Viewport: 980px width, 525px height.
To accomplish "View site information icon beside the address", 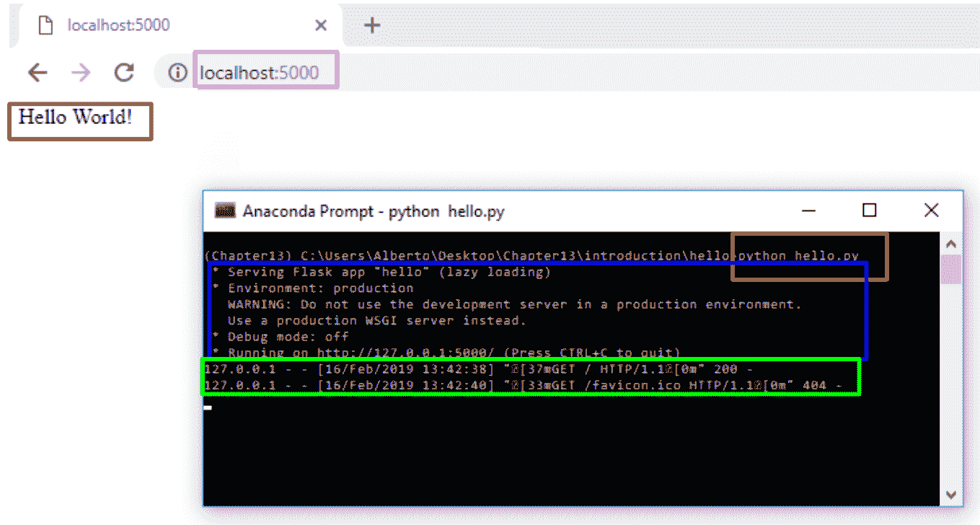I will coord(177,72).
